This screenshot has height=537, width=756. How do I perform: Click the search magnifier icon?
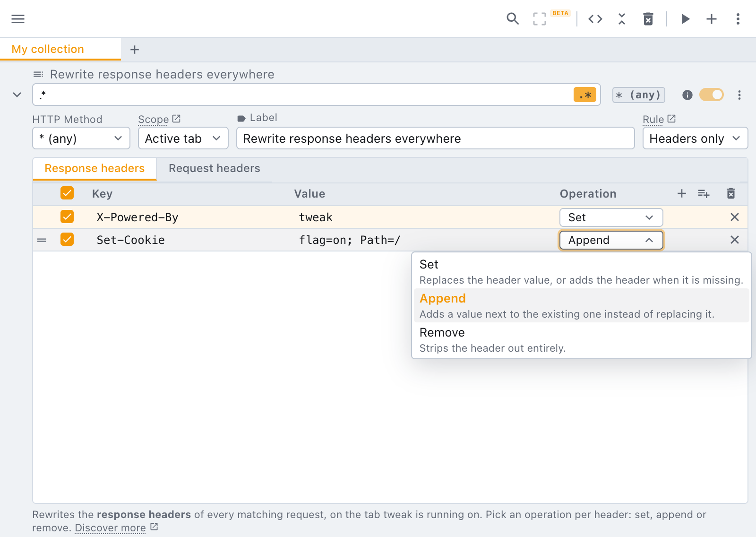pyautogui.click(x=513, y=19)
